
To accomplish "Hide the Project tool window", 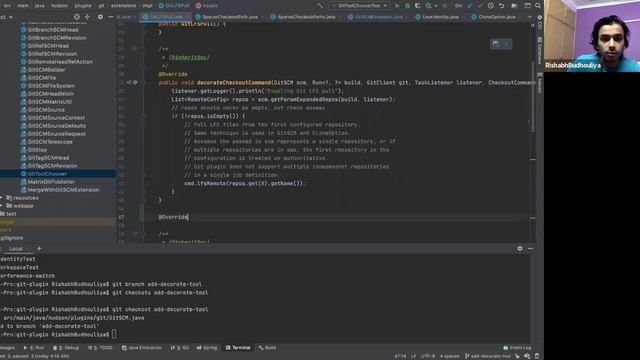I will (111, 17).
